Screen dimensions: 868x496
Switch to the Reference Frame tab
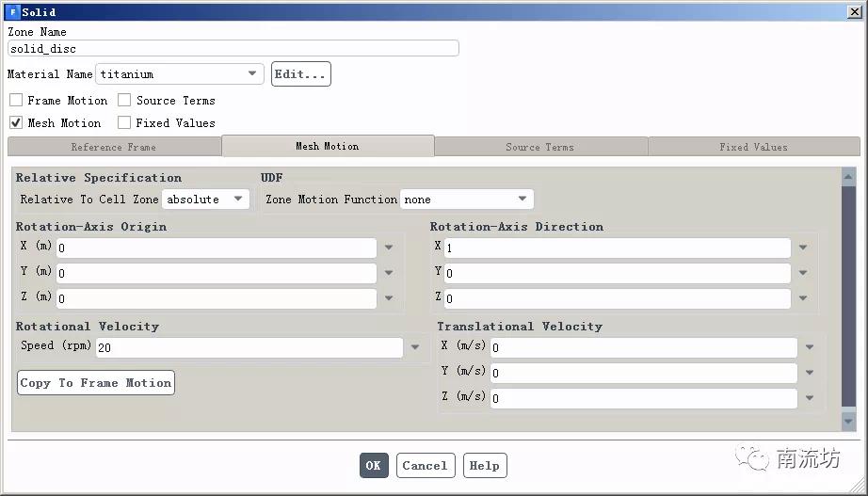click(114, 147)
